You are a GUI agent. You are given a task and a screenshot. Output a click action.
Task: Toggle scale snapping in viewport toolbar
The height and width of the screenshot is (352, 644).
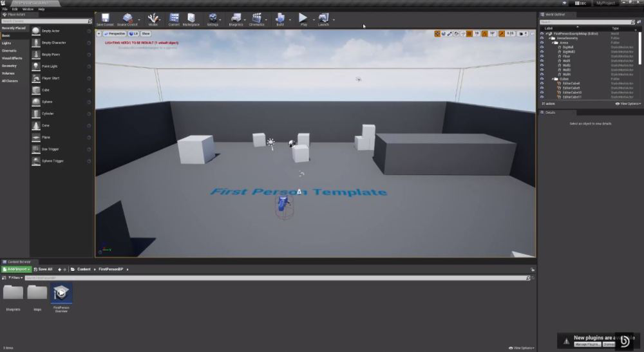pos(502,33)
